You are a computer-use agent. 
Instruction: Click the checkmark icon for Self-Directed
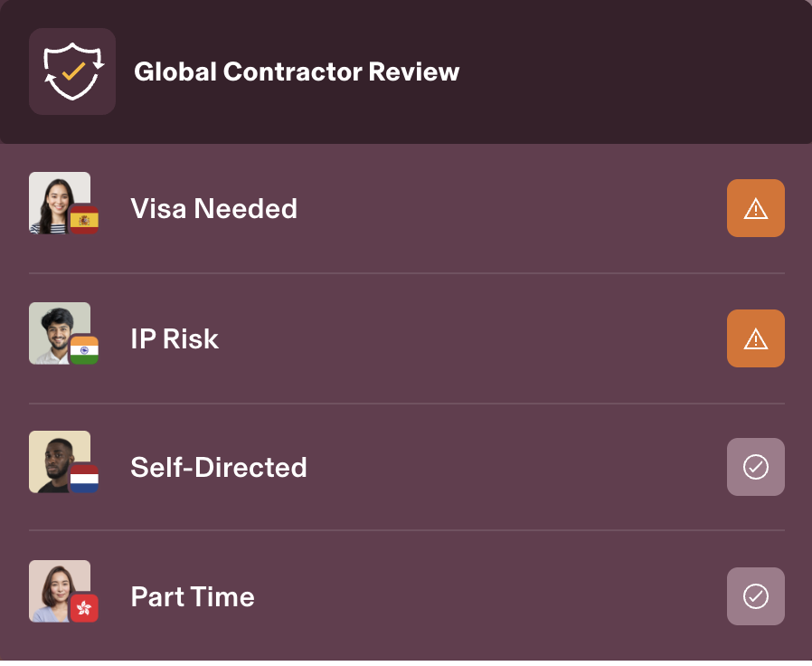pyautogui.click(x=756, y=467)
